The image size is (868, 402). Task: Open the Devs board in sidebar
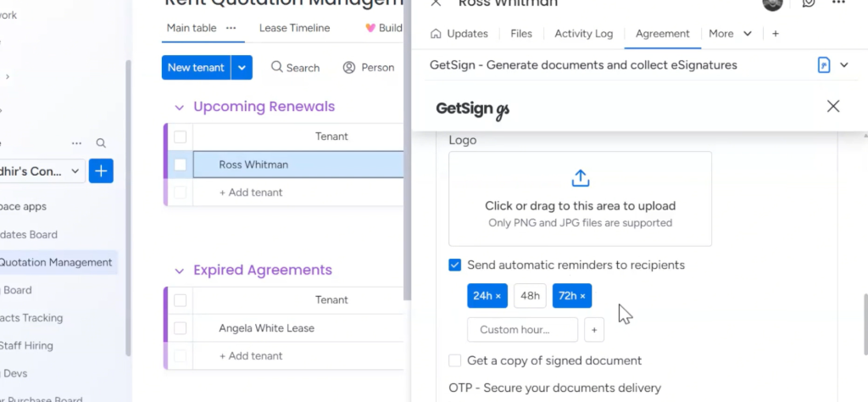pos(14,374)
